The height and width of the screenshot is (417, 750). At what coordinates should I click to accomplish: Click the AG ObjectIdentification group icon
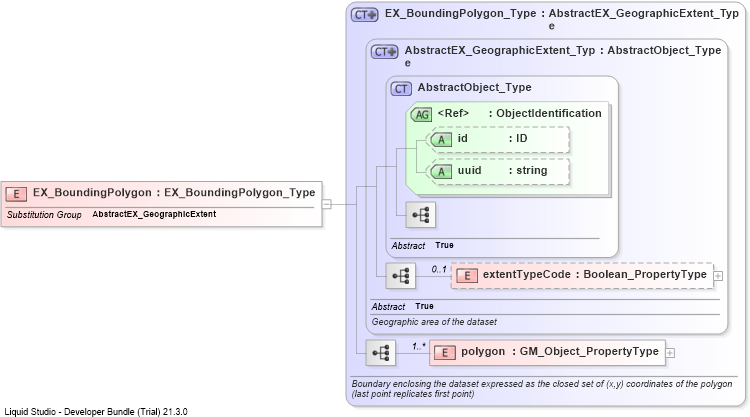point(421,114)
